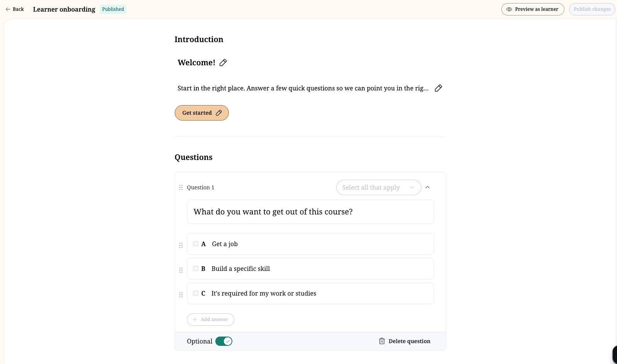Check the box for Get a job
617x364 pixels.
(x=196, y=244)
